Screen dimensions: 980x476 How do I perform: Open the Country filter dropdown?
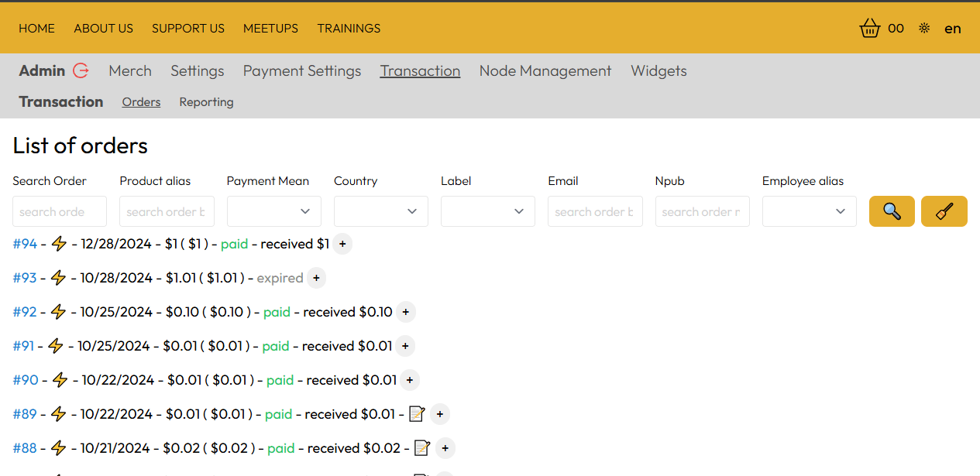click(x=380, y=211)
